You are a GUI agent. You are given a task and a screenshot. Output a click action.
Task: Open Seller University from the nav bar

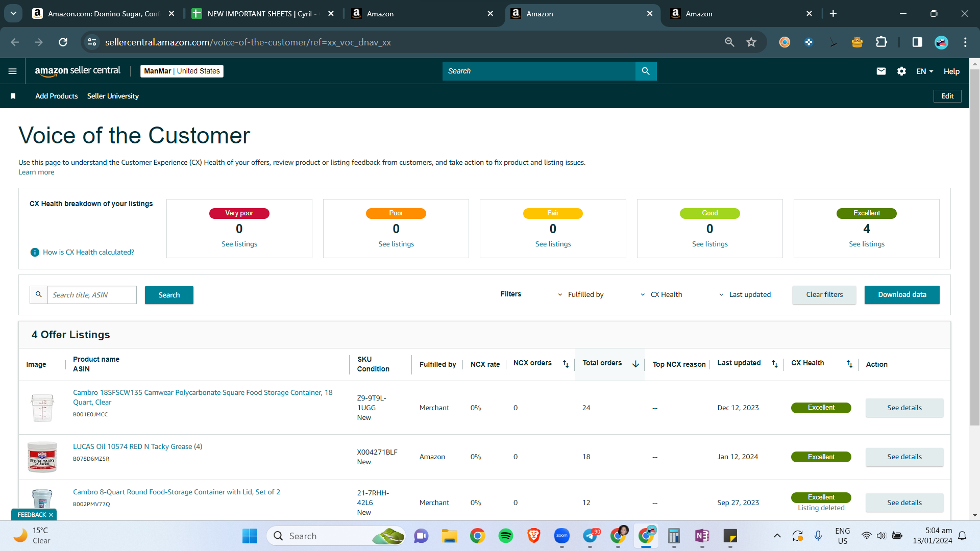(113, 96)
